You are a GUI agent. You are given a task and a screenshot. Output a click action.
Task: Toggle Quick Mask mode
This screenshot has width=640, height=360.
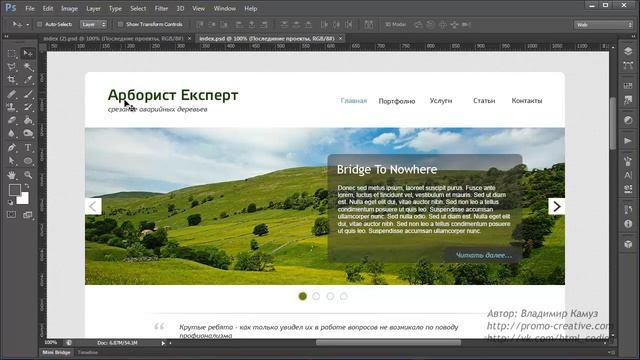click(x=12, y=215)
